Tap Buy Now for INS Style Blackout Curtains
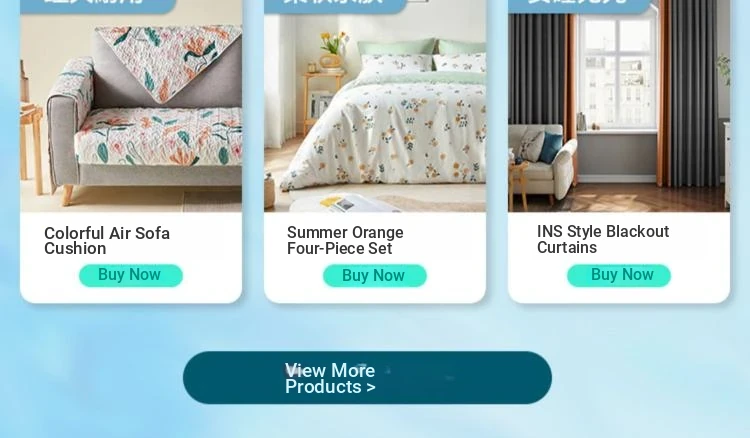The image size is (750, 438). pos(619,275)
